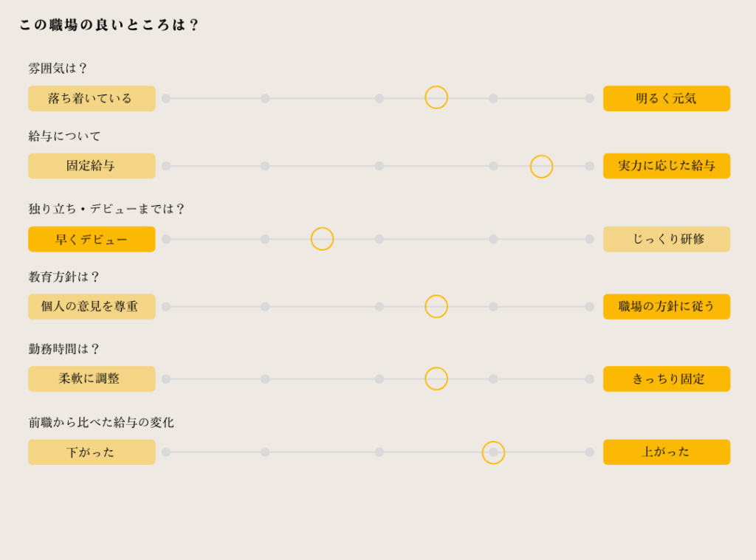The height and width of the screenshot is (560, 756).
Task: Click the 職場の方針に従う label
Action: [666, 306]
